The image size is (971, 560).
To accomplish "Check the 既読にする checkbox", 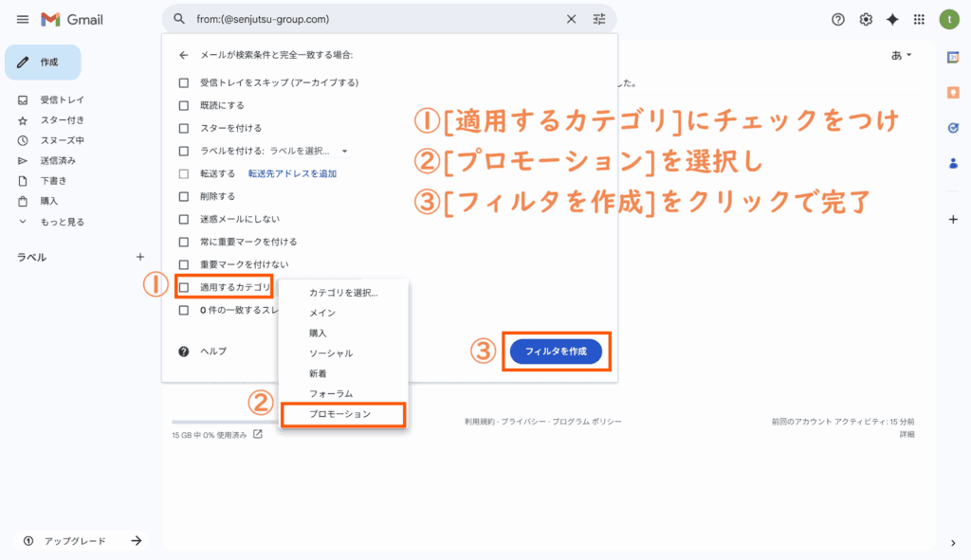I will click(185, 105).
